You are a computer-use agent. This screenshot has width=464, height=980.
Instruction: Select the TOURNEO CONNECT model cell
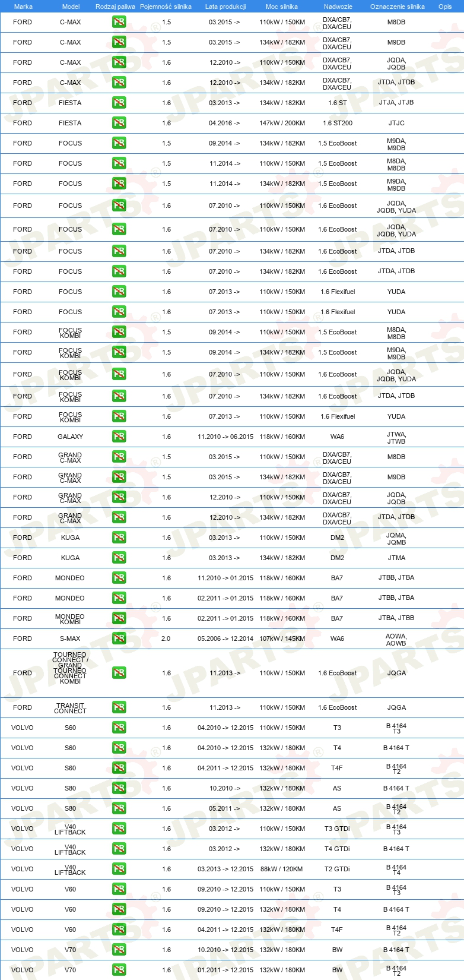point(70,668)
